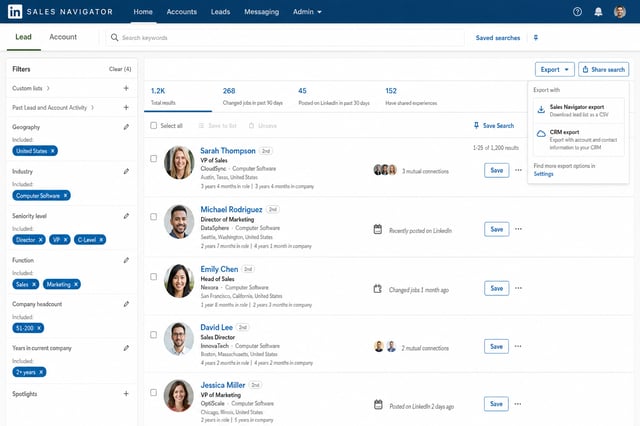Image resolution: width=640 pixels, height=426 pixels.
Task: Remove Sales function chip
Action: 34,284
